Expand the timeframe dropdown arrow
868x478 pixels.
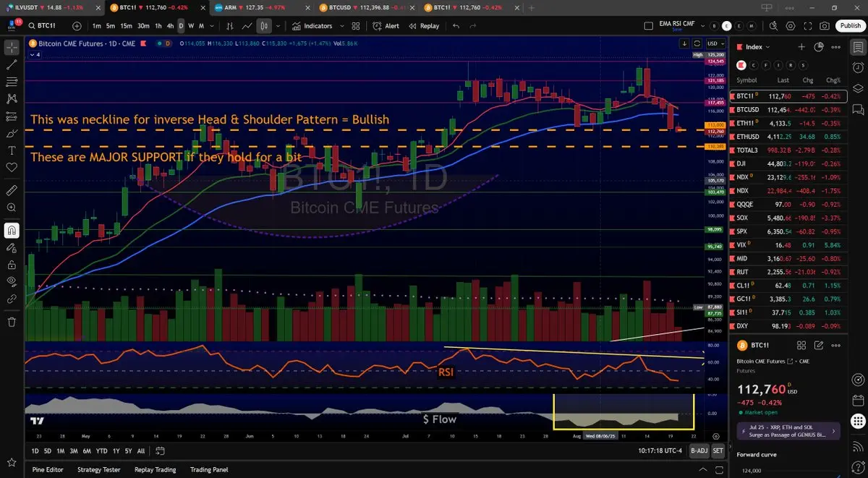click(212, 26)
